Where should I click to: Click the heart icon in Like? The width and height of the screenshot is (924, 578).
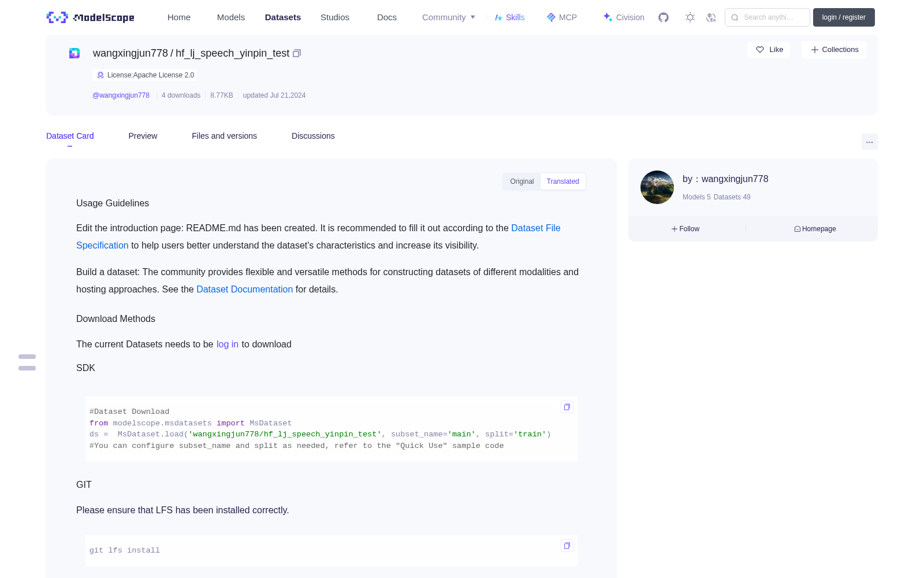(x=760, y=50)
